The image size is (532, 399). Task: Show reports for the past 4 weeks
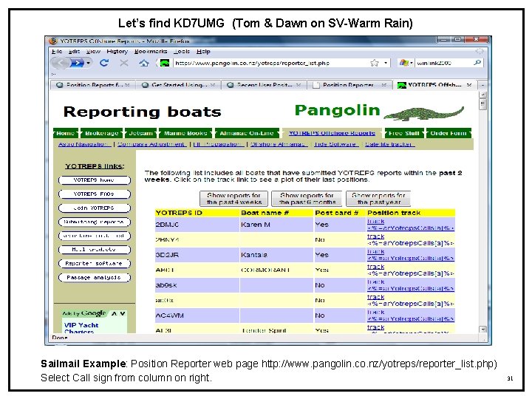click(233, 199)
